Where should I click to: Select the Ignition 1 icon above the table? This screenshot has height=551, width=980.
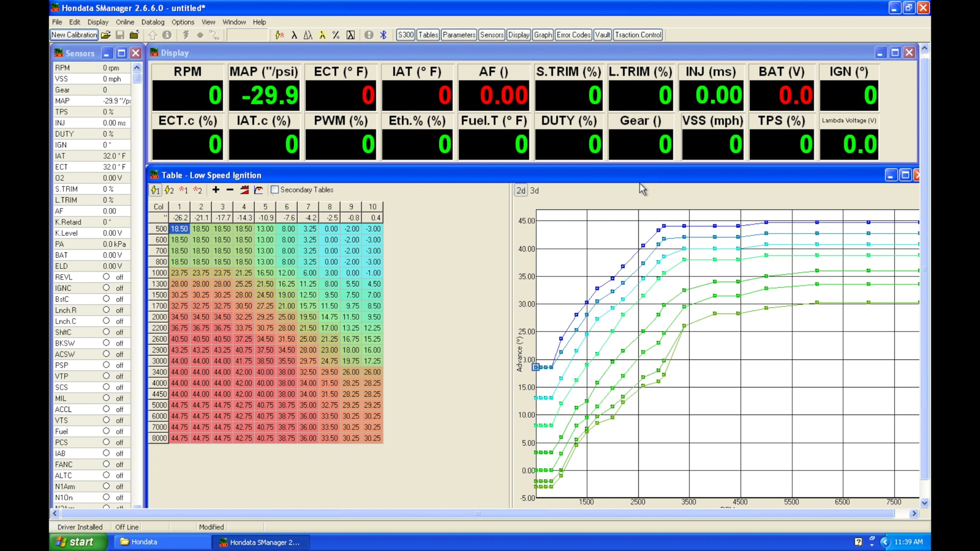(155, 190)
